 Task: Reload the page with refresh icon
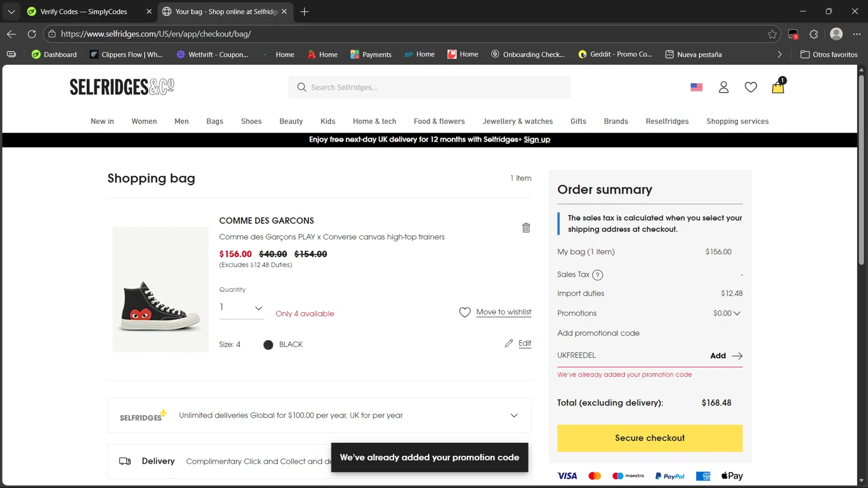coord(32,34)
